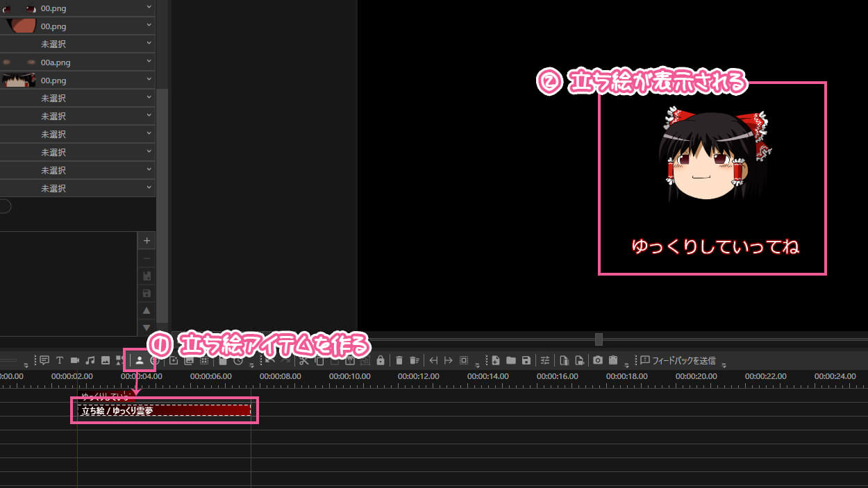Open project with the folder icon
The height and width of the screenshot is (488, 868).
[511, 360]
